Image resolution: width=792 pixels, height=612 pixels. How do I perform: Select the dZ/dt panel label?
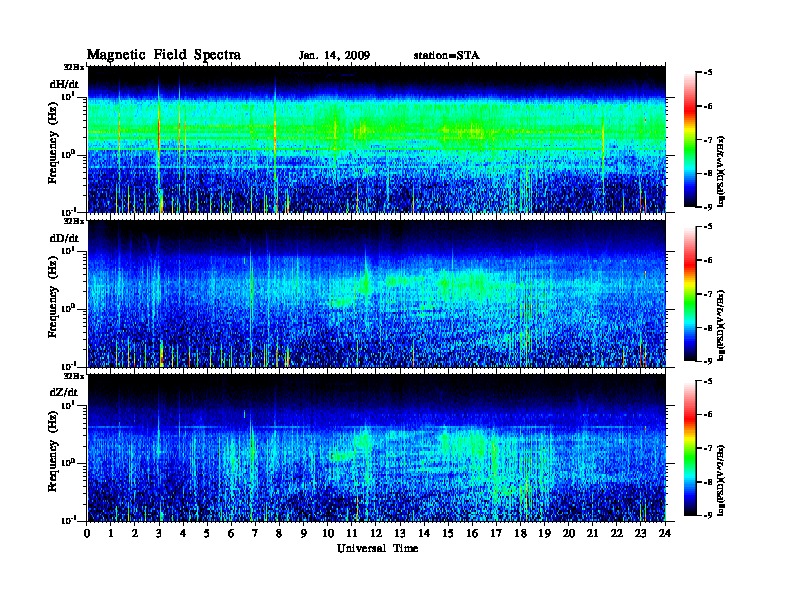[64, 392]
